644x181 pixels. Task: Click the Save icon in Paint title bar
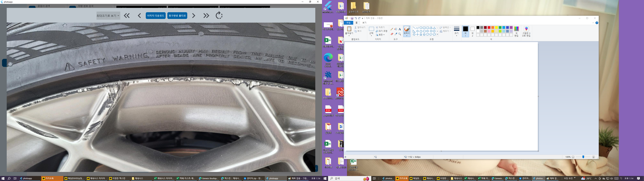pos(352,18)
